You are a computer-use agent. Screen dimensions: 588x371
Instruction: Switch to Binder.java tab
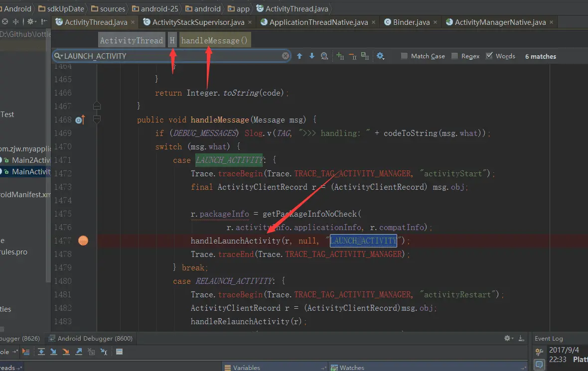point(412,22)
